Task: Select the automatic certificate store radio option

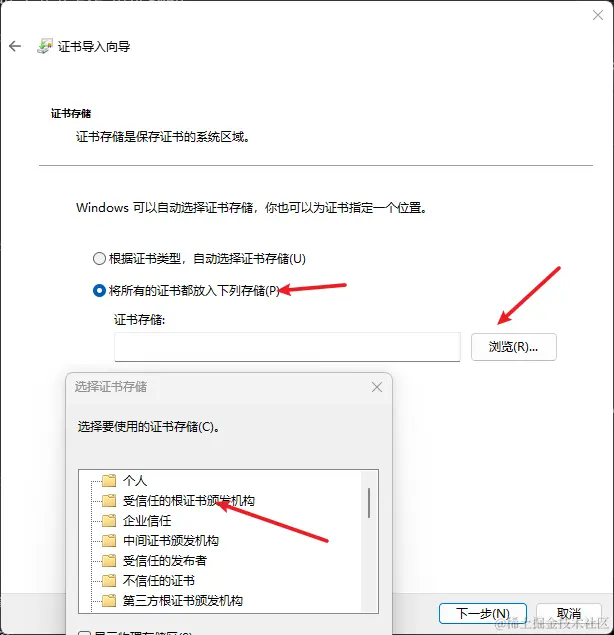Action: coord(99,258)
